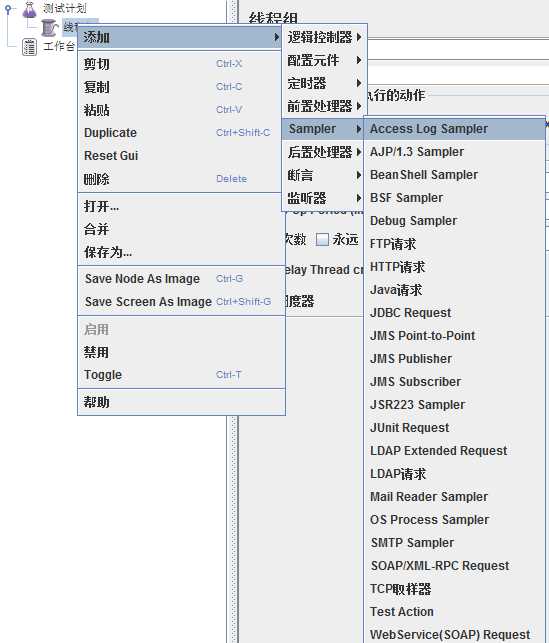Add LDAP请求 sampler

point(454,474)
